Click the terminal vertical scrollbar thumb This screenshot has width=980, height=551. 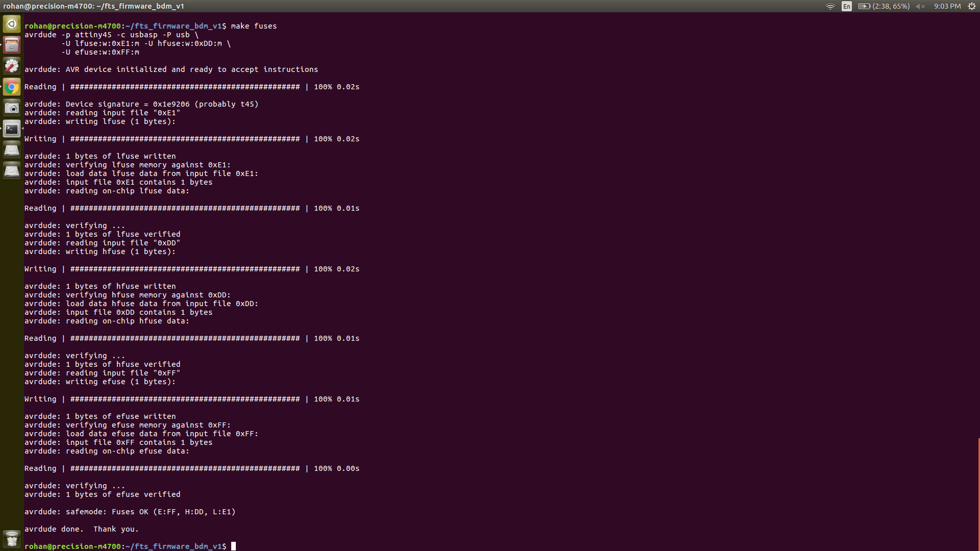click(978, 494)
